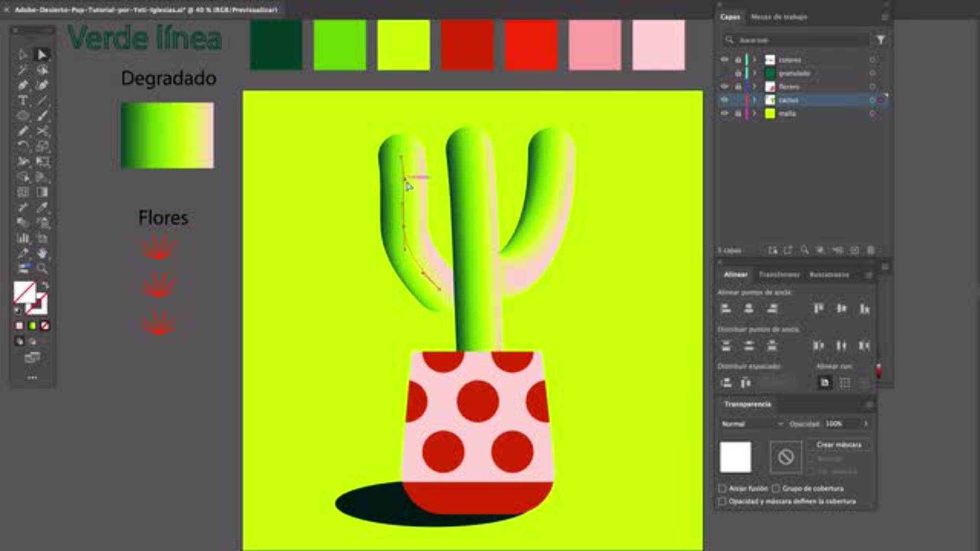Screen dimensions: 980x551
Task: Open the Normal blend mode dropdown
Action: click(751, 424)
